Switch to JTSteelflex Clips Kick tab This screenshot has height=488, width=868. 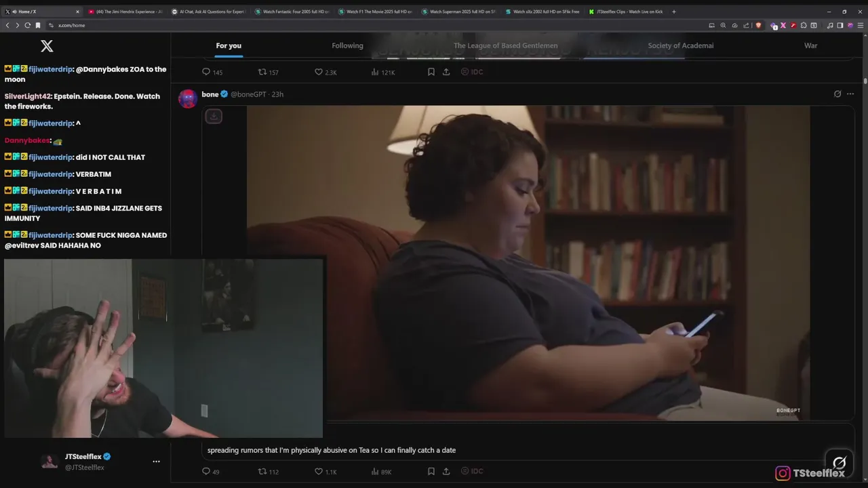point(625,12)
